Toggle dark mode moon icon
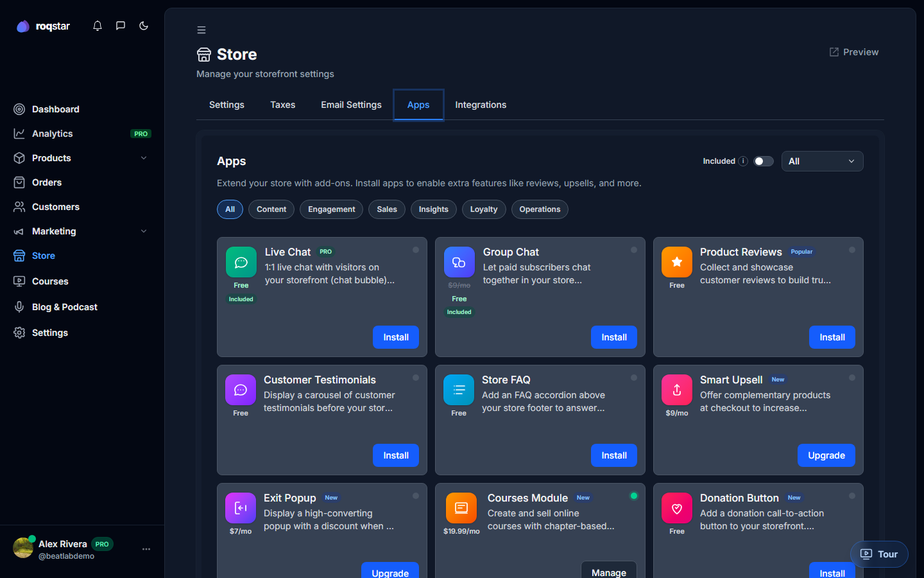This screenshot has height=578, width=924. pos(144,26)
